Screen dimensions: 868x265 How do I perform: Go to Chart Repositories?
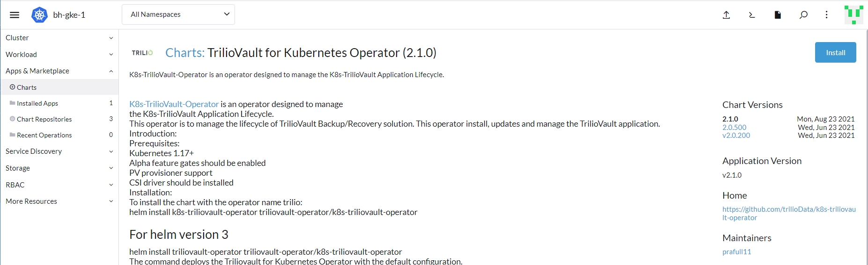(x=44, y=119)
